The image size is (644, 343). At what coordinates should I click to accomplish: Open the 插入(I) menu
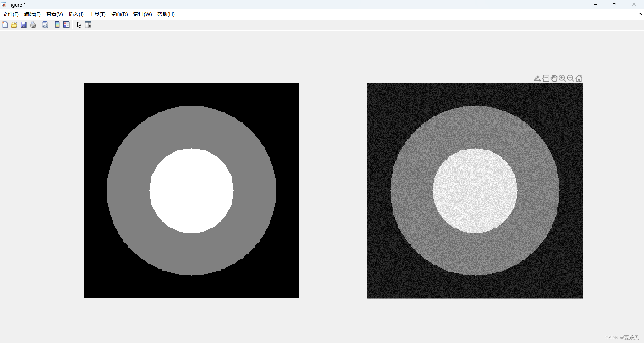point(76,14)
